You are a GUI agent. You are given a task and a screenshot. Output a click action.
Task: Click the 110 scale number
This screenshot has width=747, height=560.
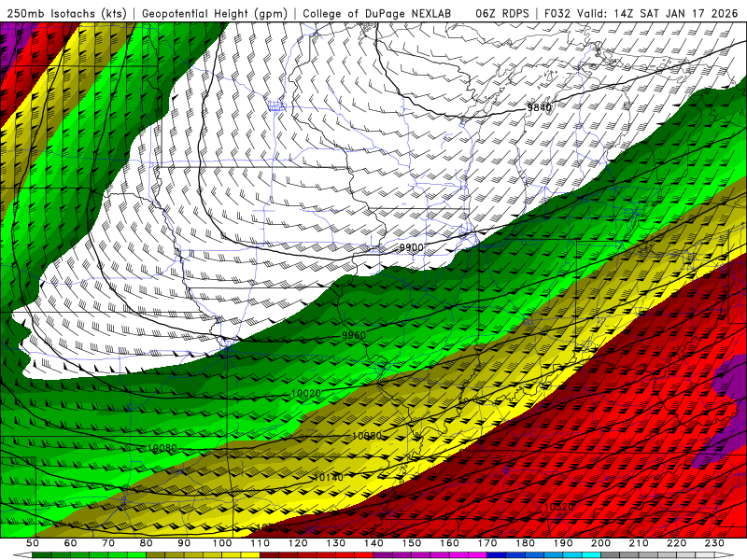[261, 543]
